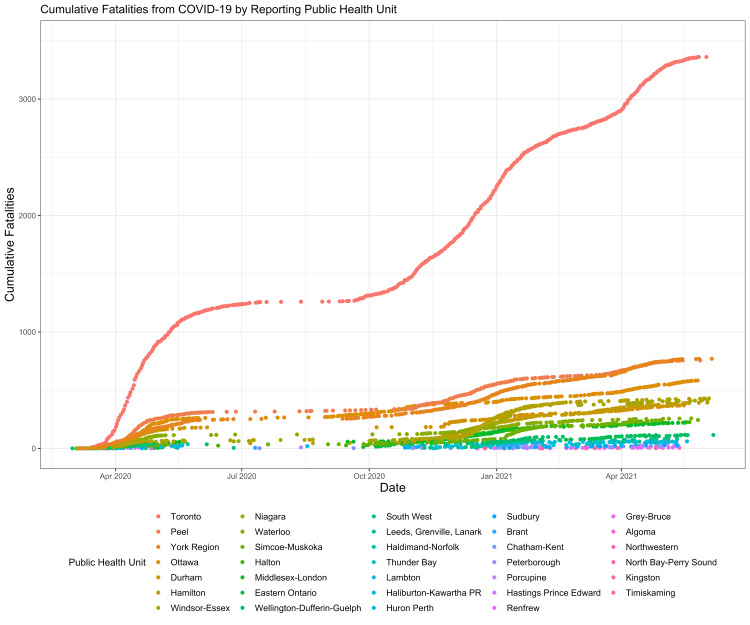Click the 'South West' legend label

click(409, 516)
